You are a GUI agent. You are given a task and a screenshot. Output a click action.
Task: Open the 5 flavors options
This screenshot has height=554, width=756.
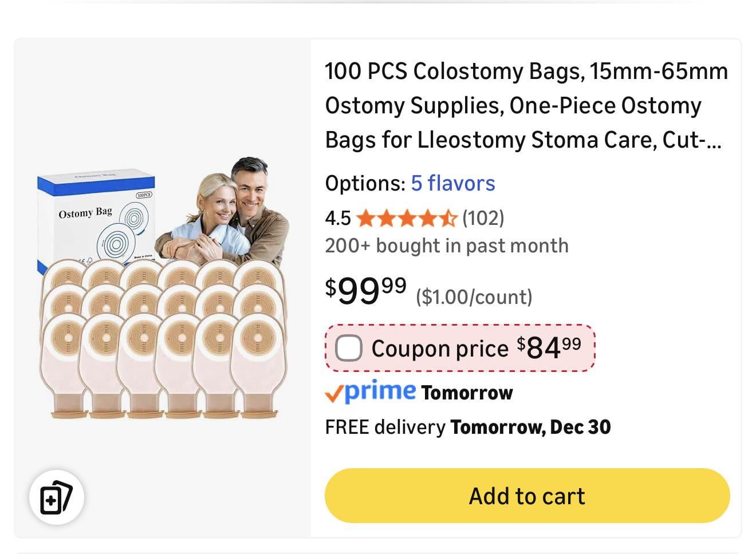[x=452, y=183]
